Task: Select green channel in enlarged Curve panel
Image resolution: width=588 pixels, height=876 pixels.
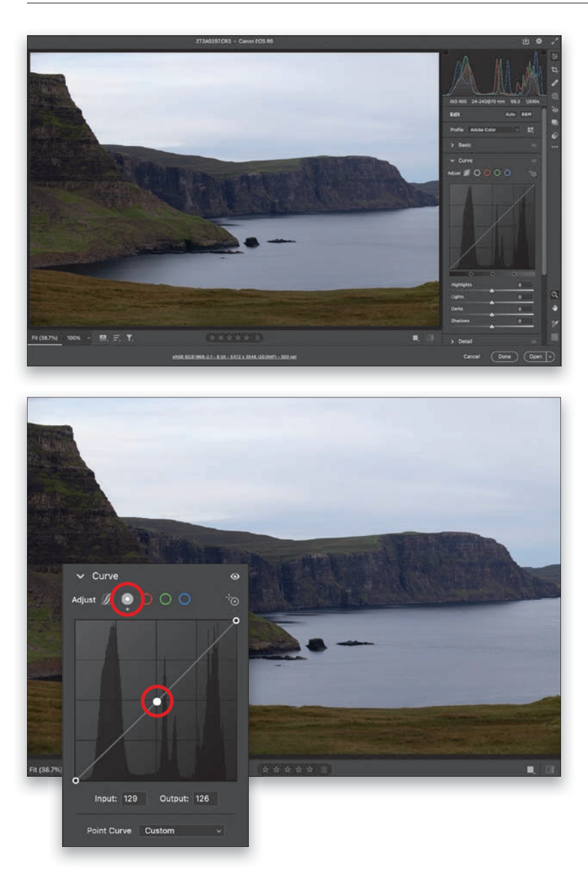Action: pos(165,599)
